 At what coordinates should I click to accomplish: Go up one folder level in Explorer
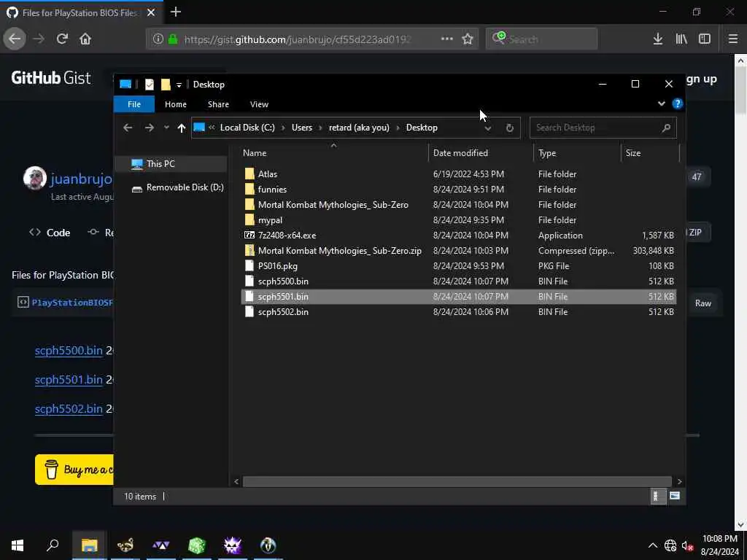pyautogui.click(x=181, y=128)
